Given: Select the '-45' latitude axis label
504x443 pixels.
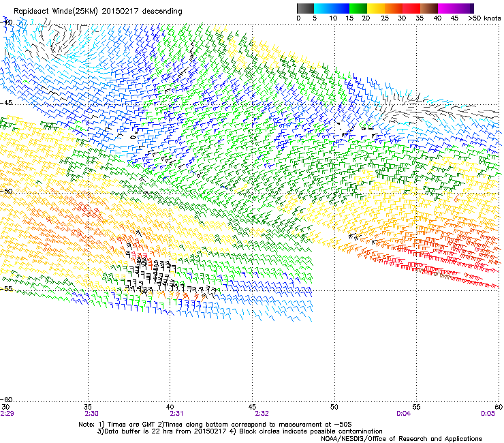Looking at the screenshot, I should pyautogui.click(x=6, y=103).
